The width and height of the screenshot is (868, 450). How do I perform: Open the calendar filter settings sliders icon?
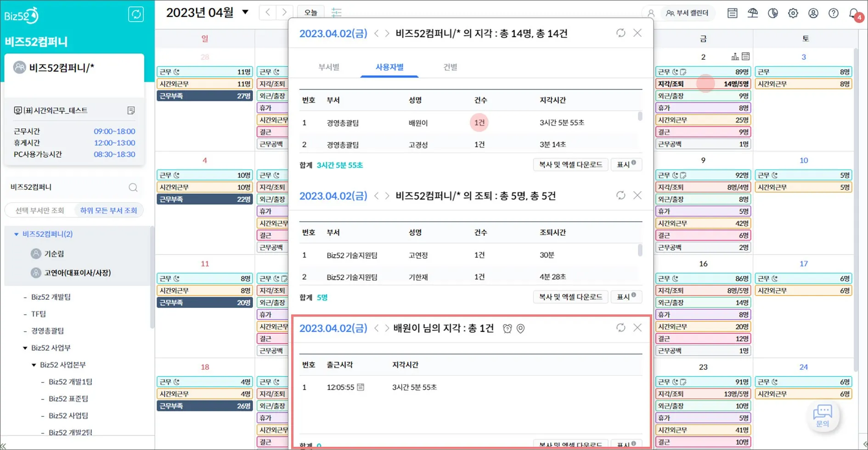tap(337, 12)
